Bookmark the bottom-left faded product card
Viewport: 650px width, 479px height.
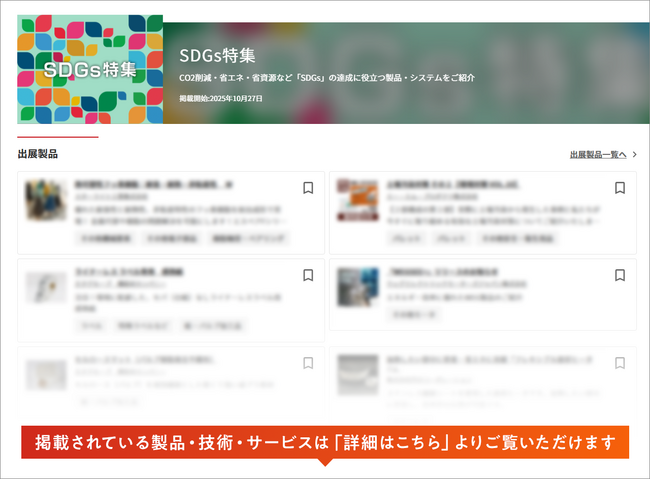(x=308, y=363)
